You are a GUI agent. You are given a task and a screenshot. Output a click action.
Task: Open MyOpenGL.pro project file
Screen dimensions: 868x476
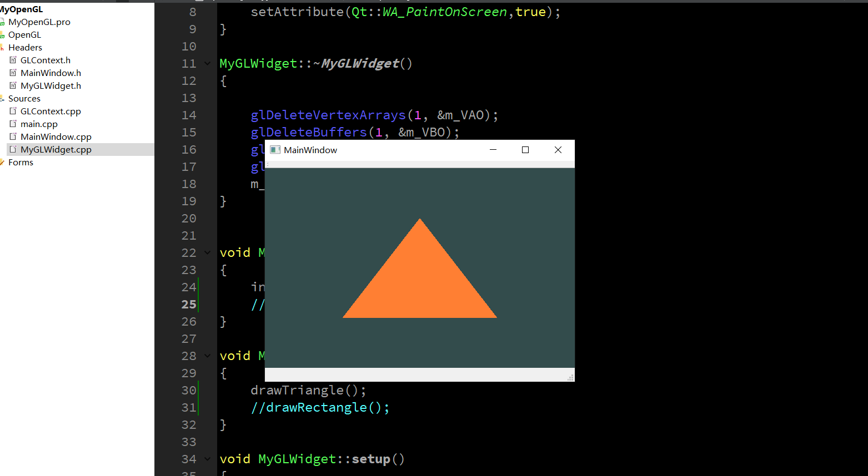tap(39, 22)
